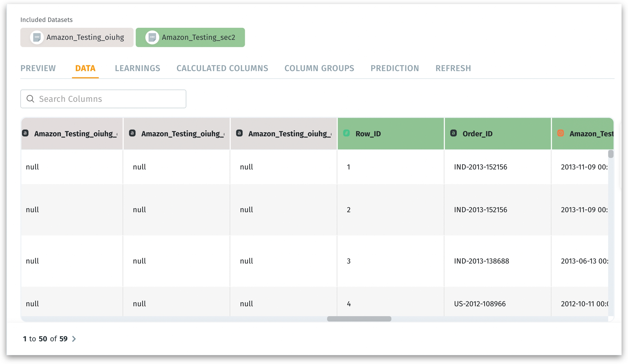Click orange date-type icon in last column

(x=560, y=133)
